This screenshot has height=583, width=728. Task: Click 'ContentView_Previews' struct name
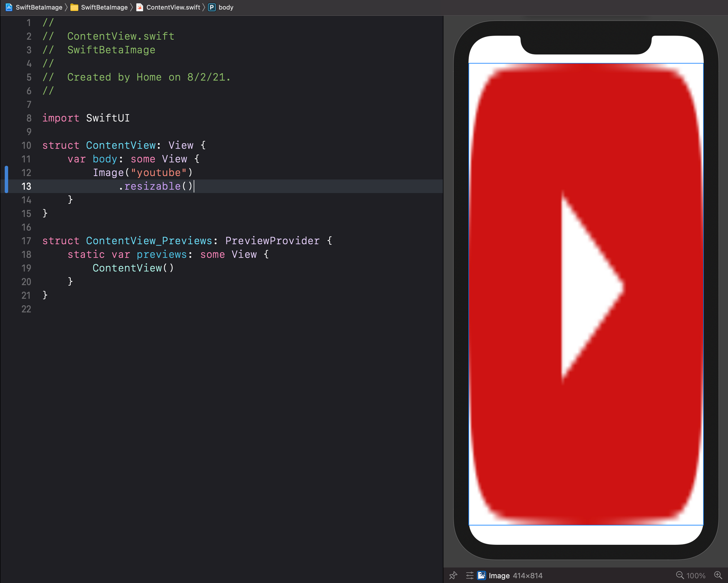[149, 241]
